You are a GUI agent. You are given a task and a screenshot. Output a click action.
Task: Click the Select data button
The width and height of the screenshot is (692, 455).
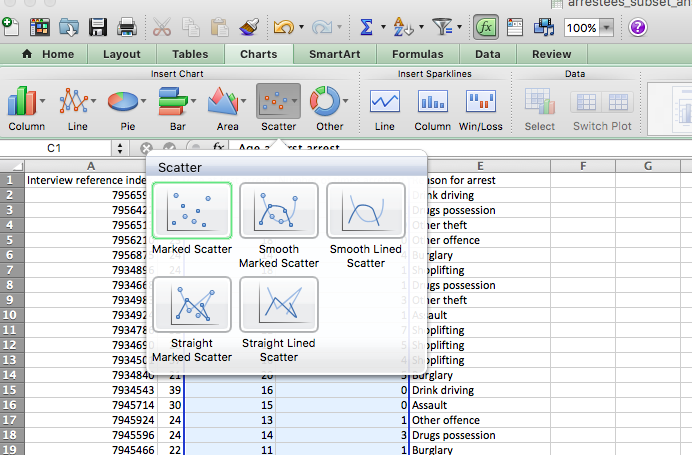pos(540,106)
